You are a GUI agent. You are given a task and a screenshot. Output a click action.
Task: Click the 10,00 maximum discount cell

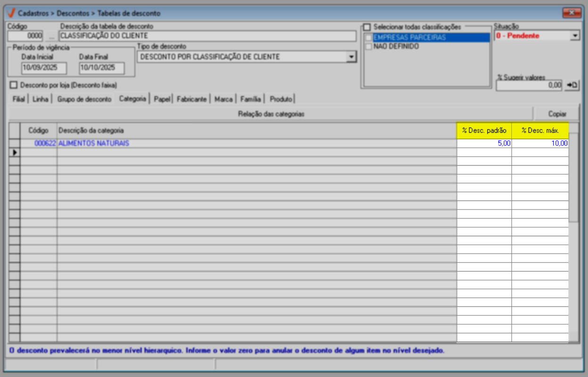point(540,144)
